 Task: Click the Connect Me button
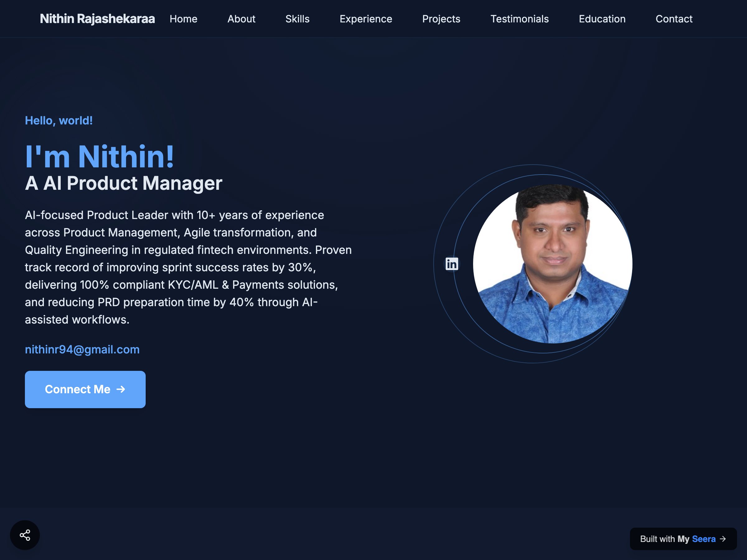pyautogui.click(x=85, y=390)
